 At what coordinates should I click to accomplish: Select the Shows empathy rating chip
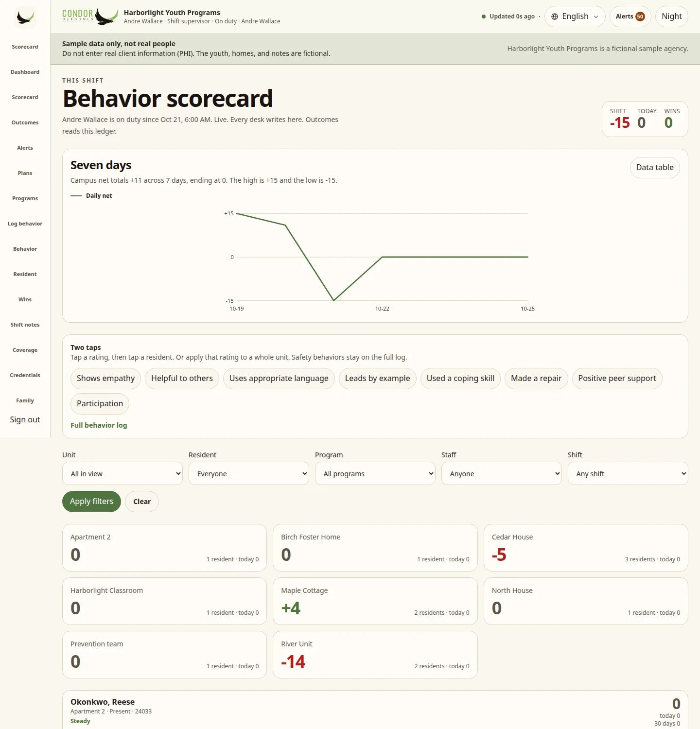click(105, 379)
